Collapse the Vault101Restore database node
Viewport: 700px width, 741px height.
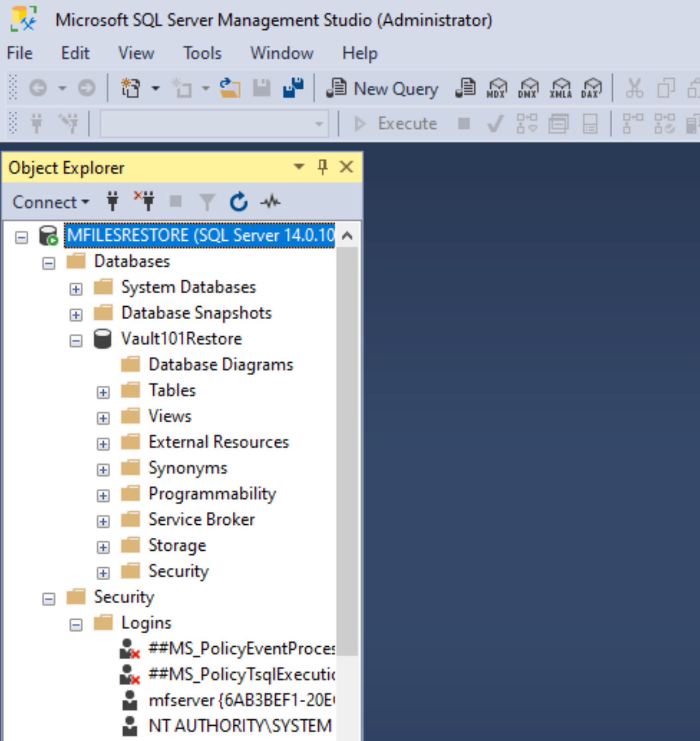coord(76,341)
